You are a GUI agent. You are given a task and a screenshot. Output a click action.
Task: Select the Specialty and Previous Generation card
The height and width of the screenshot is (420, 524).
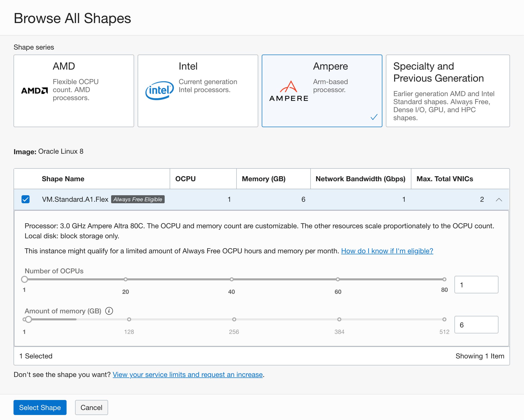[x=448, y=91]
